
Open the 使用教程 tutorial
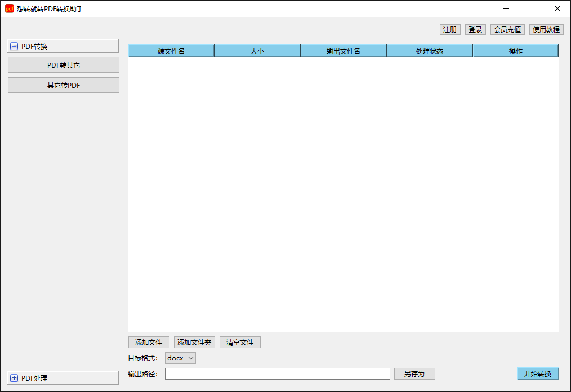point(546,29)
